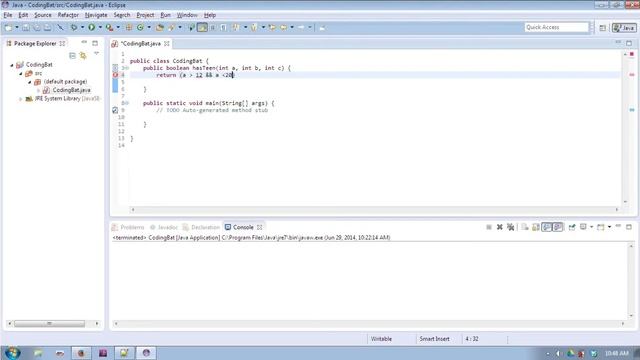The image size is (640, 360).
Task: Open the Windows Start button
Action: (x=12, y=353)
